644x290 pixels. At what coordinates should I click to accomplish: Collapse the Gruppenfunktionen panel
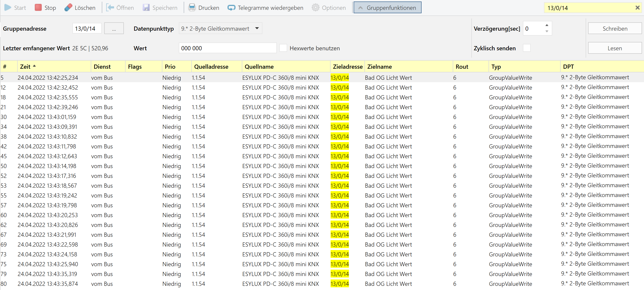387,8
